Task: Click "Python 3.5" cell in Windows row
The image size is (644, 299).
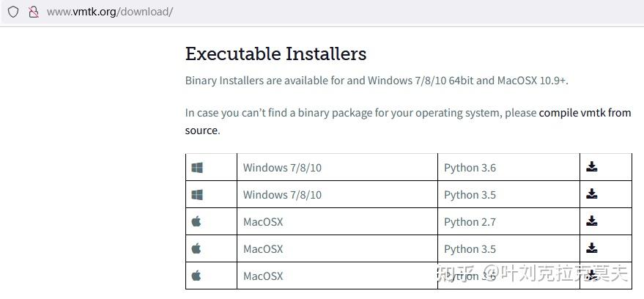Action: click(470, 195)
